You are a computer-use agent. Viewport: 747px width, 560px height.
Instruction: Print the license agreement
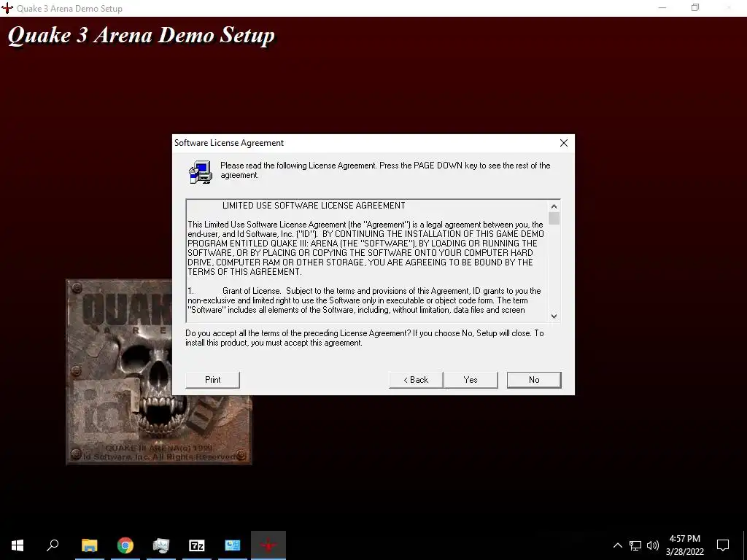(x=212, y=379)
